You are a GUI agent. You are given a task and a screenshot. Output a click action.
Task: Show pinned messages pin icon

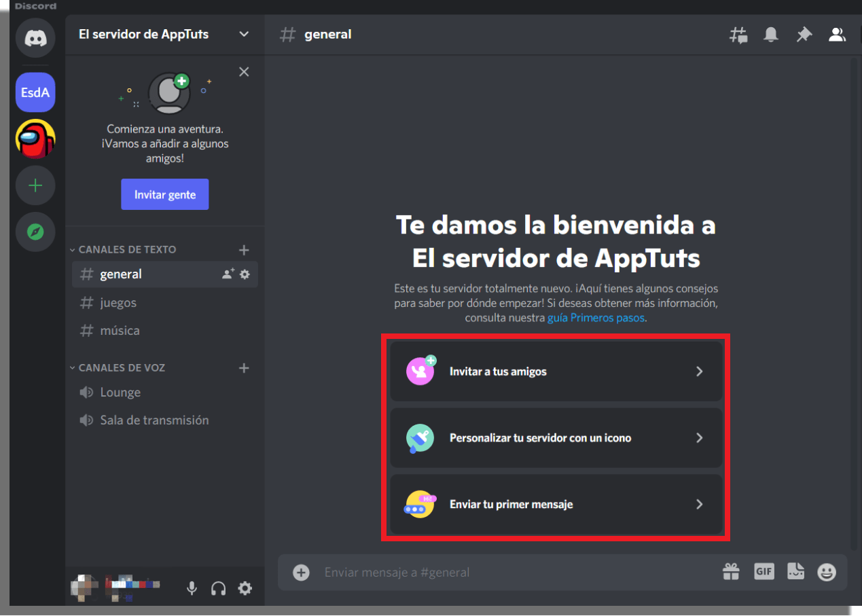(x=804, y=35)
